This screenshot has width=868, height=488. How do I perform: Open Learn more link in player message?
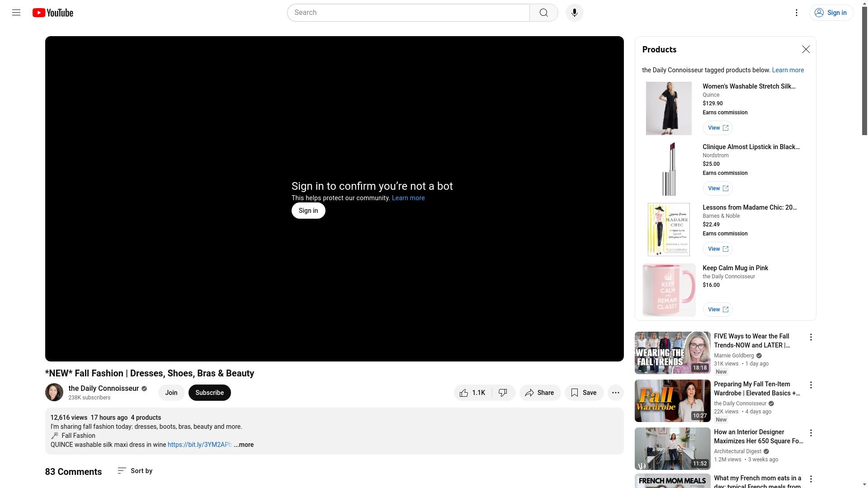pos(408,198)
